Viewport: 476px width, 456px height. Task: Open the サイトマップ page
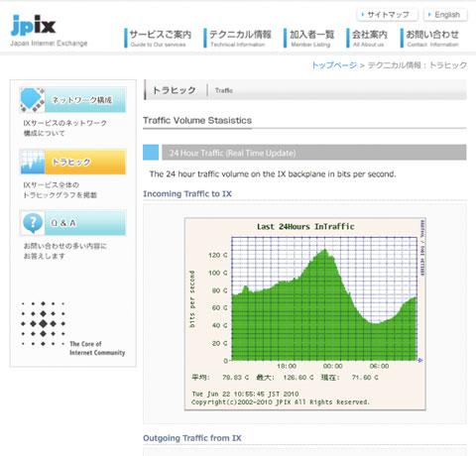(387, 15)
